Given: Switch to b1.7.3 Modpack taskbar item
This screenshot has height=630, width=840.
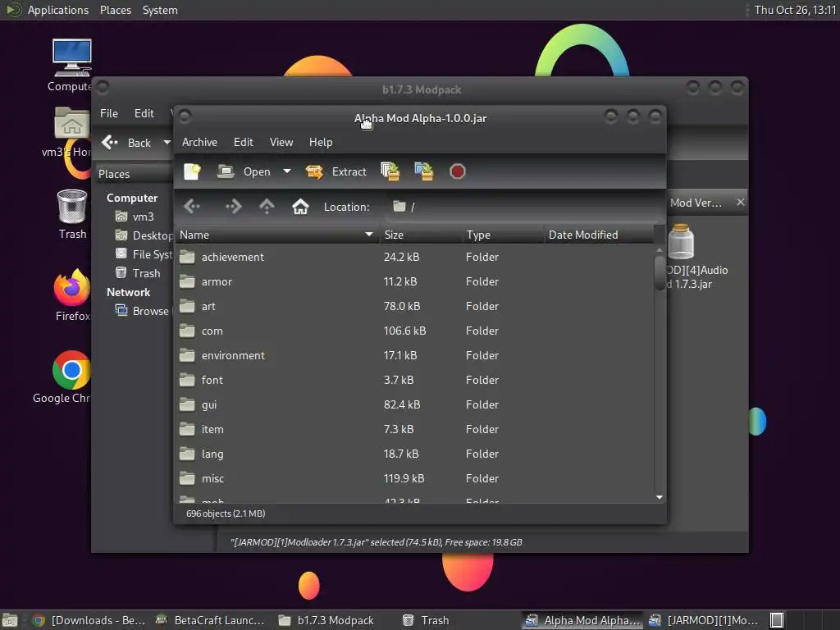Looking at the screenshot, I should pyautogui.click(x=326, y=620).
